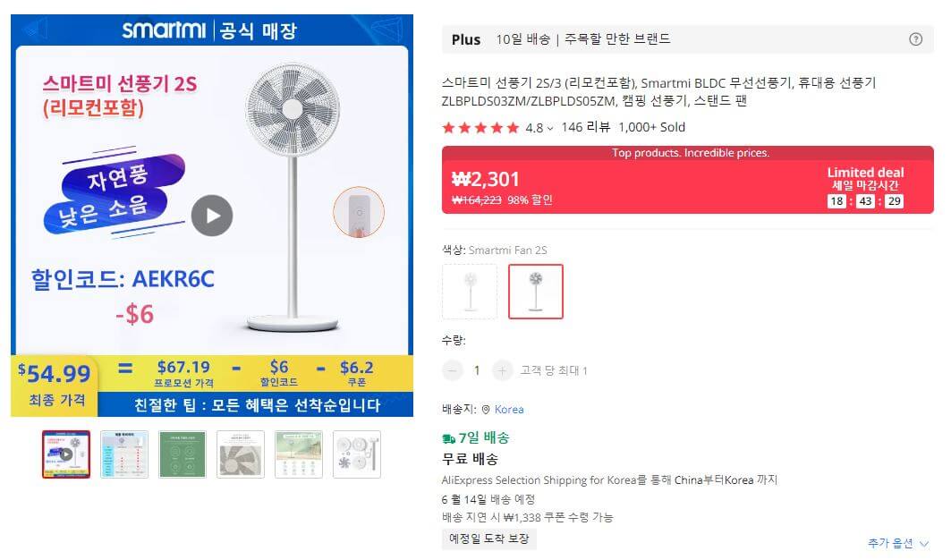This screenshot has width=951, height=560.
Task: Open the 146 리뷰 reviews section
Action: pos(587,128)
